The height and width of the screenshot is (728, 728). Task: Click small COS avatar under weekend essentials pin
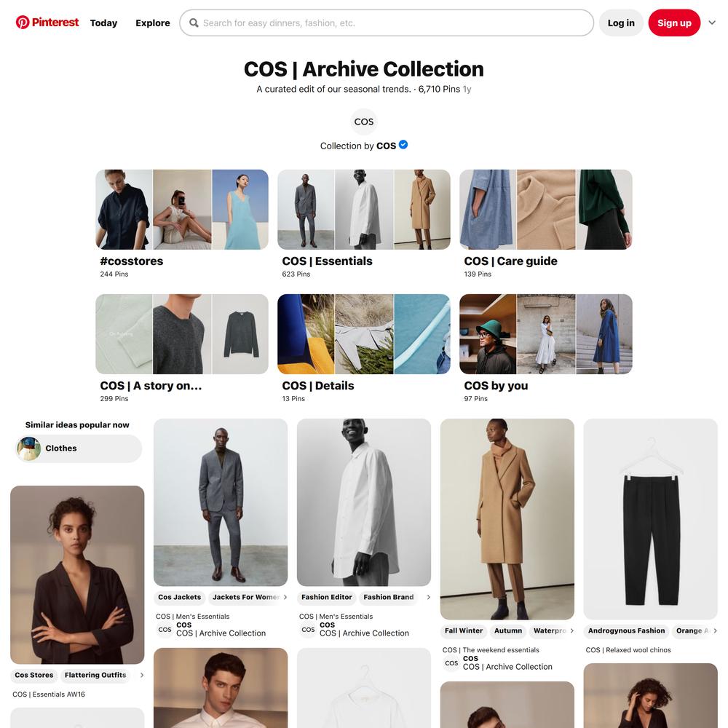[x=451, y=663]
